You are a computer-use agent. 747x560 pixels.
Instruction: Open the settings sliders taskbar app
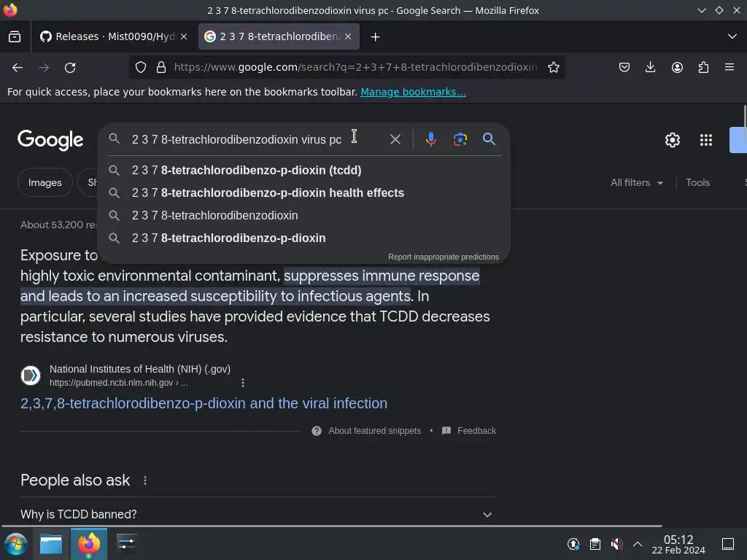point(126,544)
